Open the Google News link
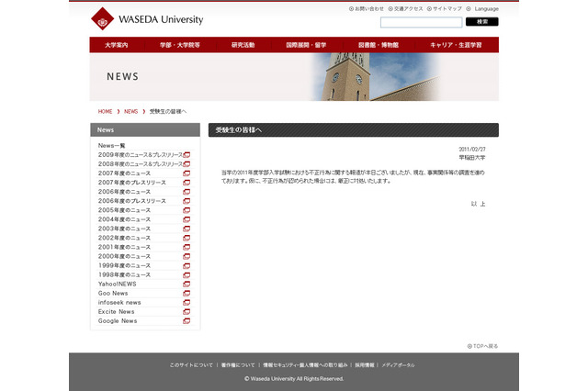 coord(118,321)
